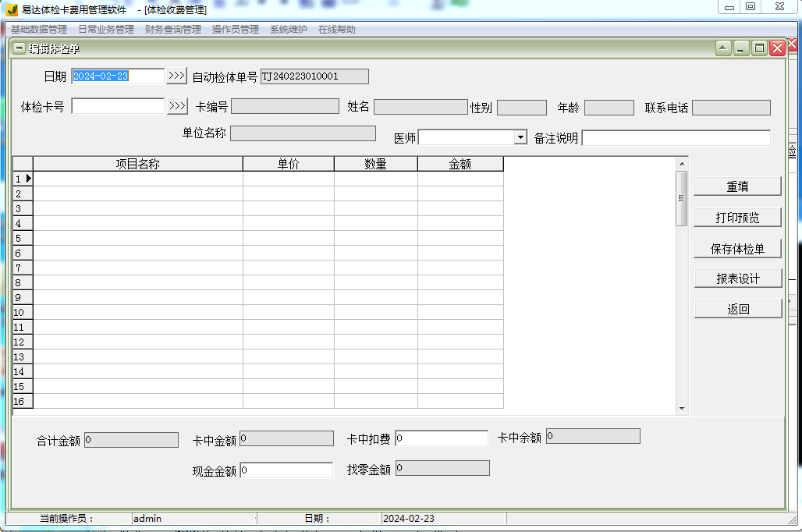Click the 姓名 field
Viewport: 802px width, 532px height.
click(x=421, y=107)
